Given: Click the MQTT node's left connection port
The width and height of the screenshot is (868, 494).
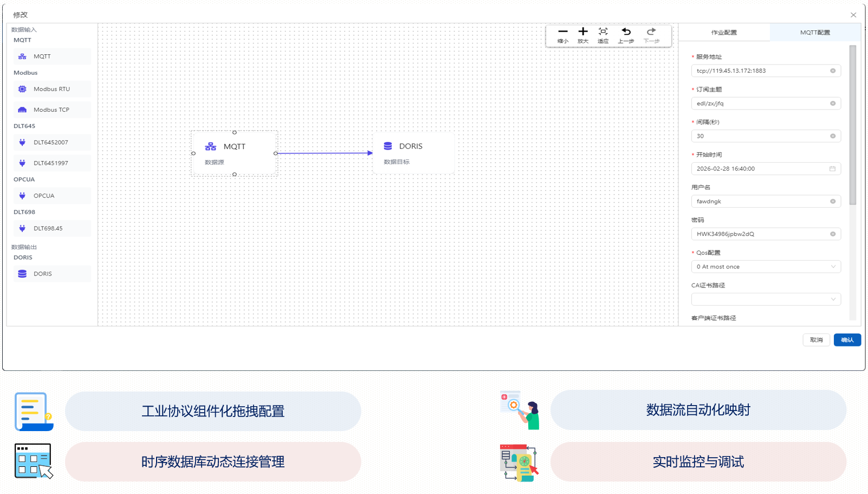Looking at the screenshot, I should [193, 153].
